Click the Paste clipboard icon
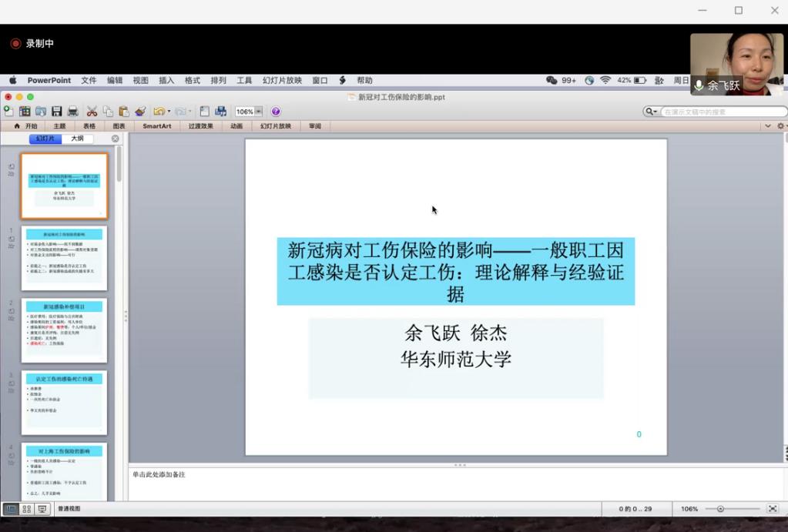This screenshot has width=788, height=532. point(123,112)
